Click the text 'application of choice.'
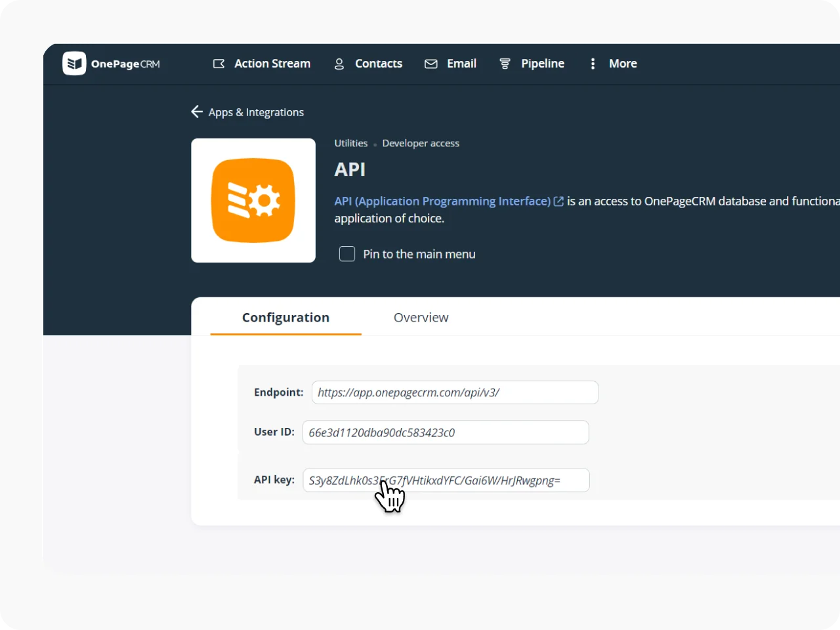The height and width of the screenshot is (630, 840). (x=389, y=219)
